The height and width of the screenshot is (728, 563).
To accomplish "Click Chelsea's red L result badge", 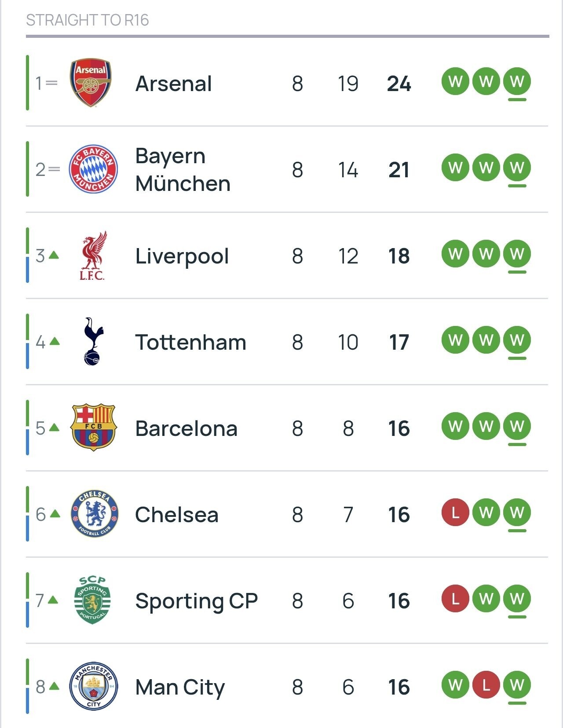I will (x=455, y=512).
